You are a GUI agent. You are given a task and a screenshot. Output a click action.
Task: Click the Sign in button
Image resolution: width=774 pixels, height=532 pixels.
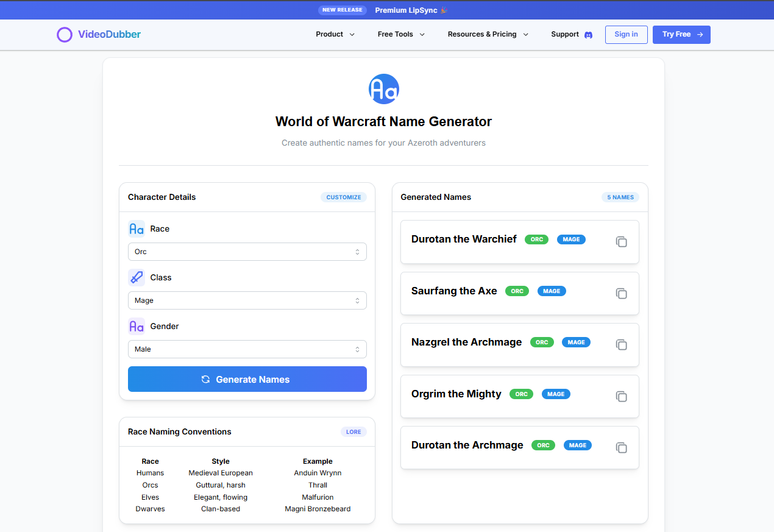(x=627, y=35)
